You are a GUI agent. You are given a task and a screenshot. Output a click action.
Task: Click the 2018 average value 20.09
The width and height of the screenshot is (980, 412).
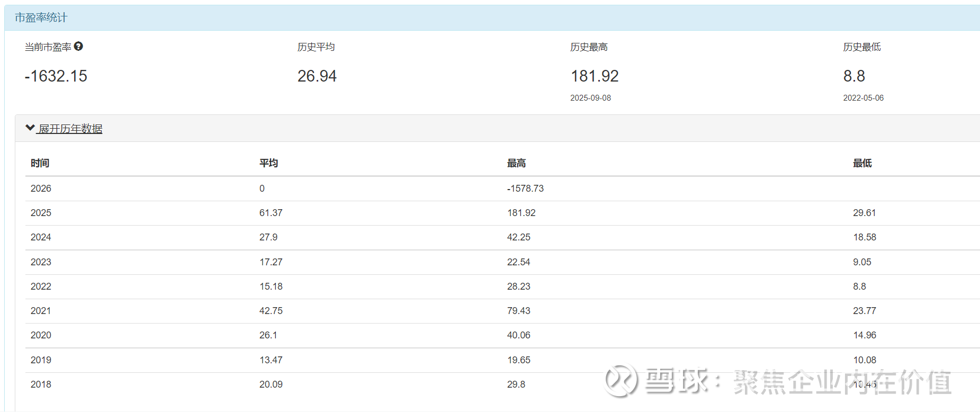click(x=271, y=384)
